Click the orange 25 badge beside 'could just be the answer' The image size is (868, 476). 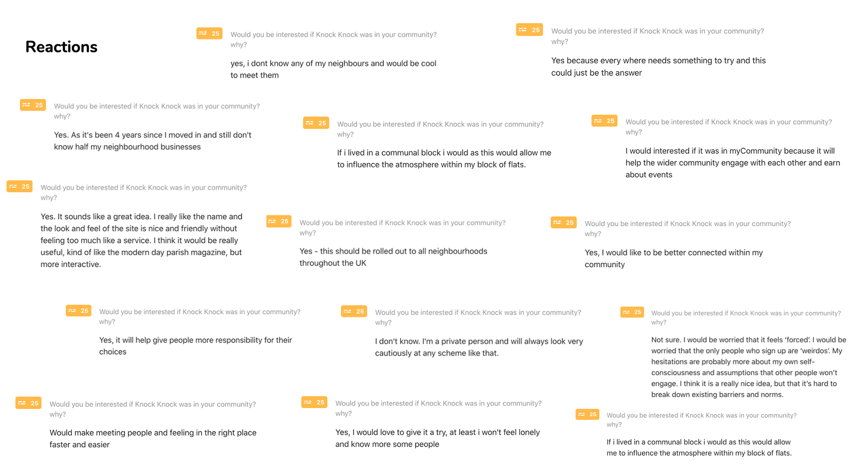(x=529, y=30)
